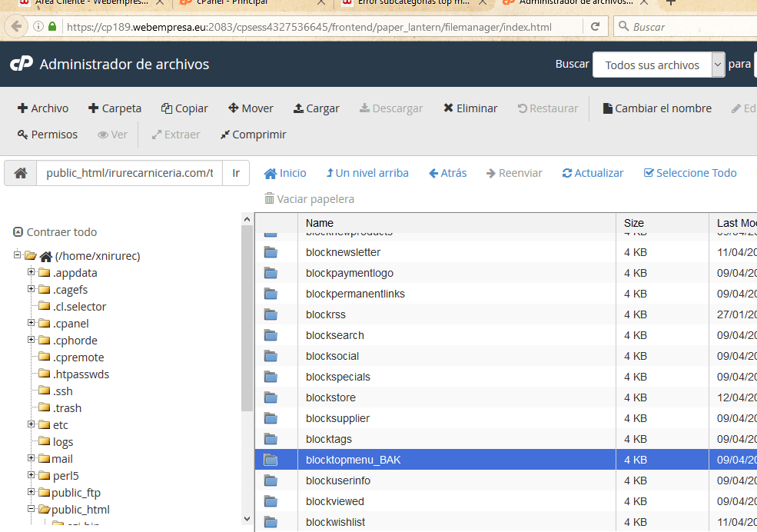Upload files with Cargar
This screenshot has width=757, height=532.
tap(316, 108)
